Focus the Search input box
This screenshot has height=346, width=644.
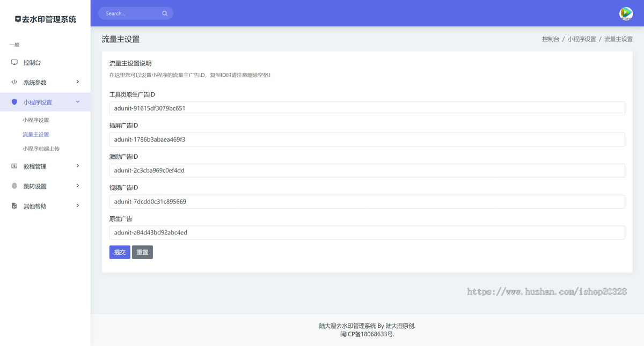click(x=136, y=13)
